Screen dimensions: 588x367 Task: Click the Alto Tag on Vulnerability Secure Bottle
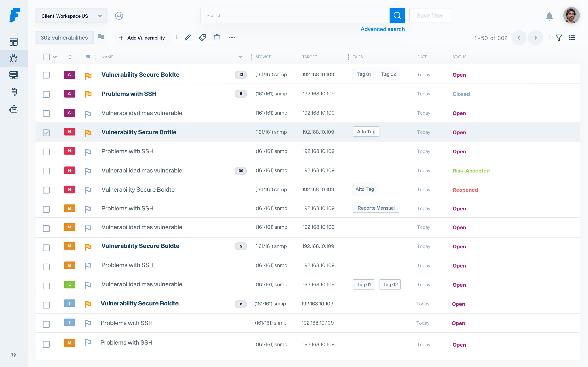(x=366, y=132)
